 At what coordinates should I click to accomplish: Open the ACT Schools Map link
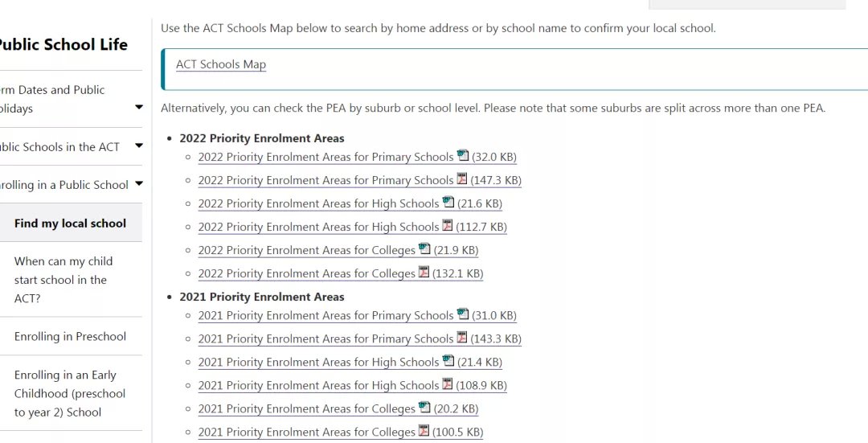221,64
